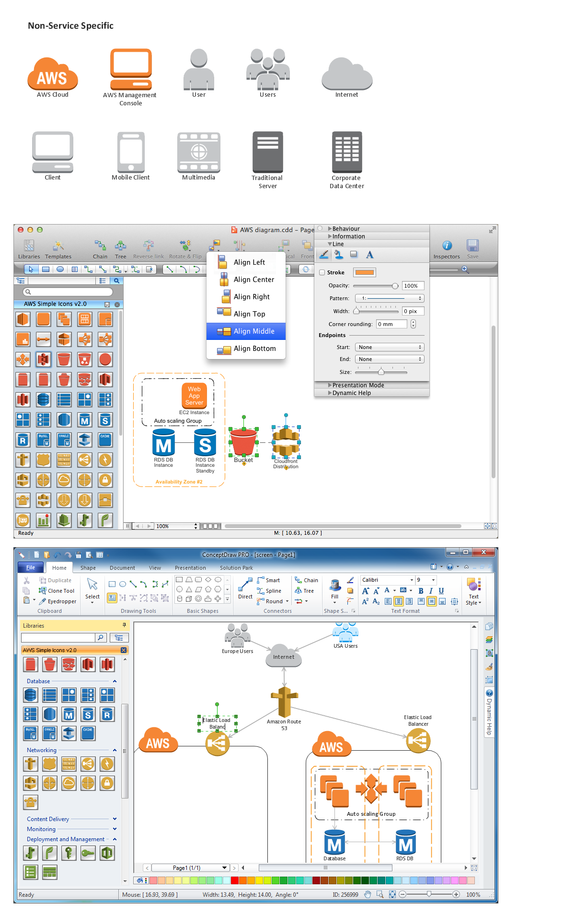This screenshot has width=575, height=924.
Task: Click the Bucket shape on the Mac canvas
Action: [x=243, y=442]
